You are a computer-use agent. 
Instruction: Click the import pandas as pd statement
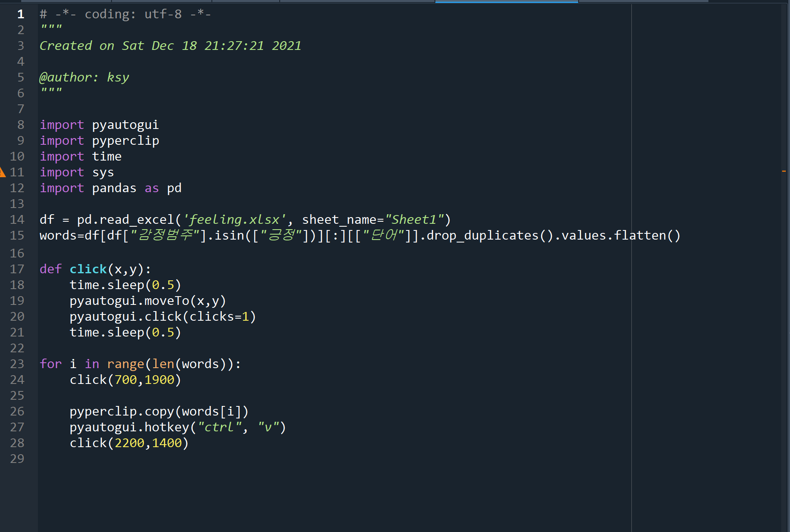[x=110, y=188]
